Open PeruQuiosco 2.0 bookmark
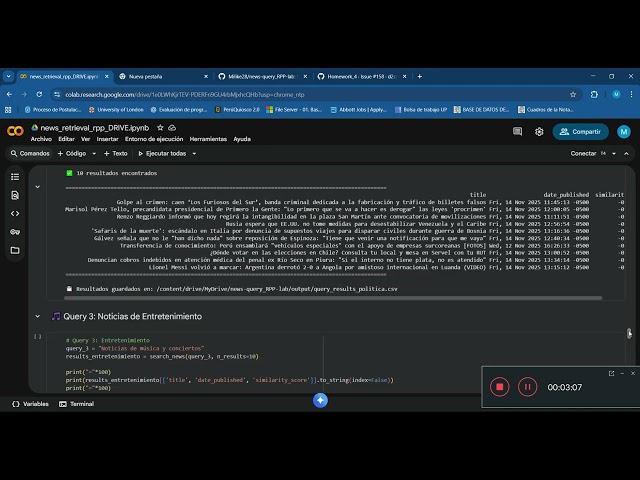This screenshot has width=640, height=480. (237, 109)
